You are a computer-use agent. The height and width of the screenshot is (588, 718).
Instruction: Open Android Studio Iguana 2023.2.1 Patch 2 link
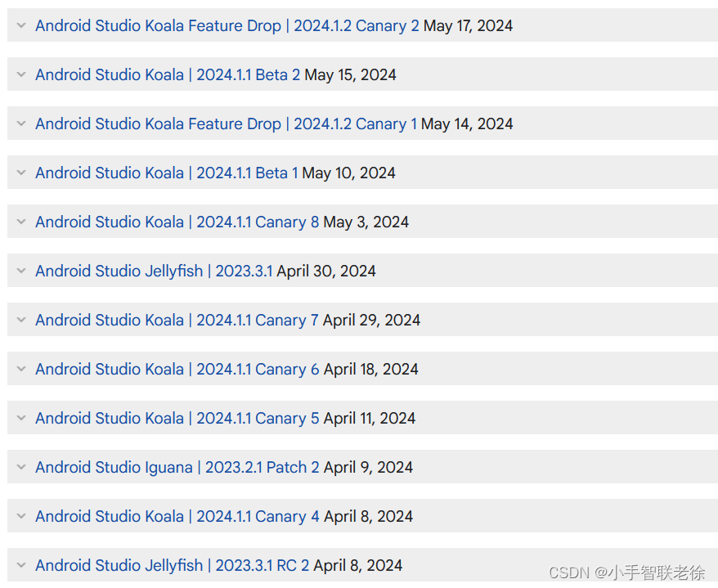pos(177,467)
